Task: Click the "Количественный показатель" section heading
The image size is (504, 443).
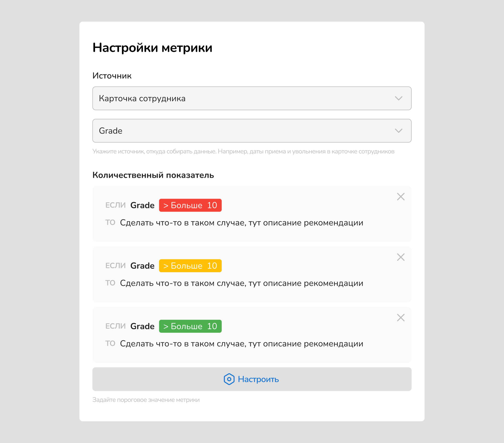Action: 153,175
